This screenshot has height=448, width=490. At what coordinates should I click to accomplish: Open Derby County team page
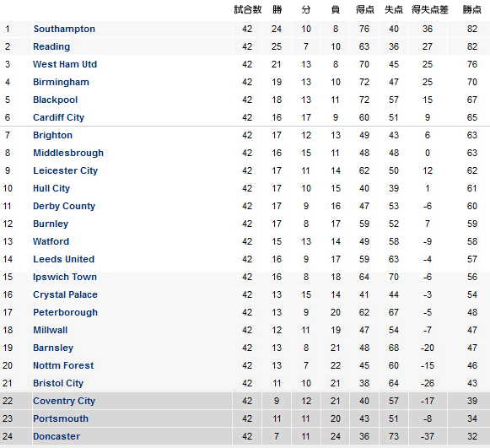click(64, 206)
